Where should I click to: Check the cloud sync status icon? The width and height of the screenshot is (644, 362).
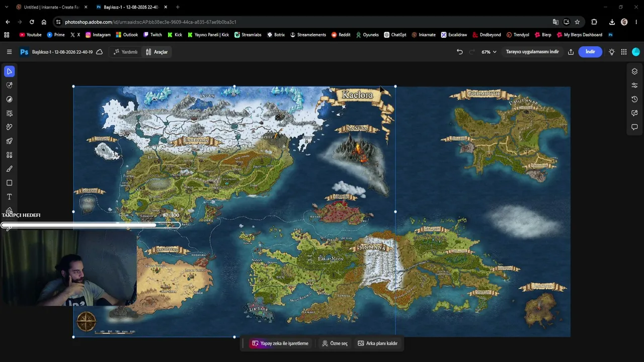(99, 52)
